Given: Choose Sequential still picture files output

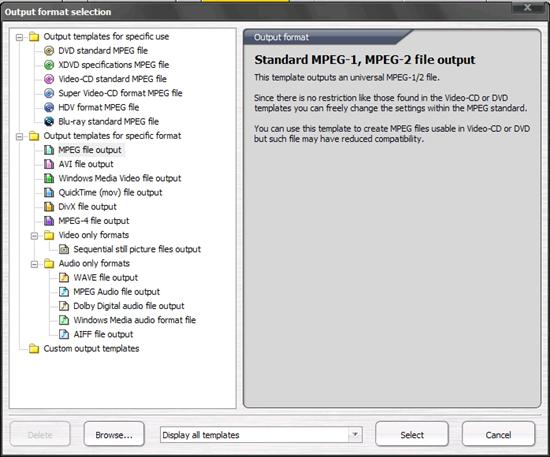Looking at the screenshot, I should 137,249.
